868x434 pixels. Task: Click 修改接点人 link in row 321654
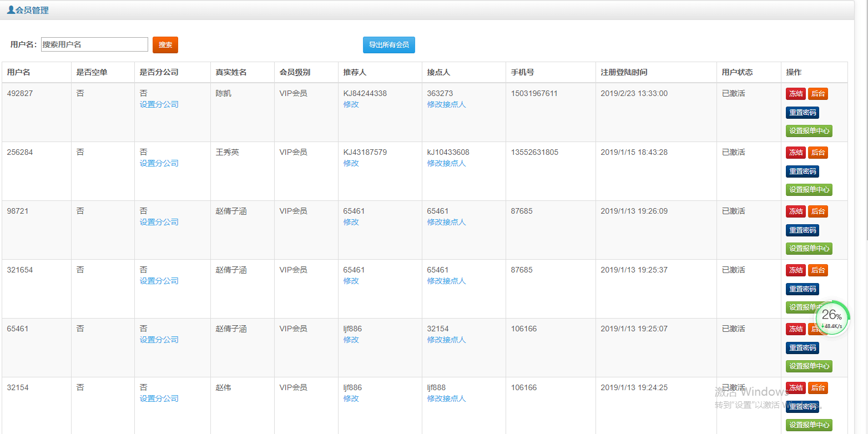446,281
